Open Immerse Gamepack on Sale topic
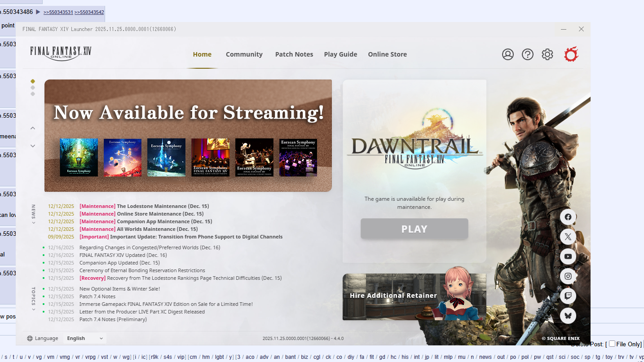Viewport: 644px width, 362px height. coord(166,304)
